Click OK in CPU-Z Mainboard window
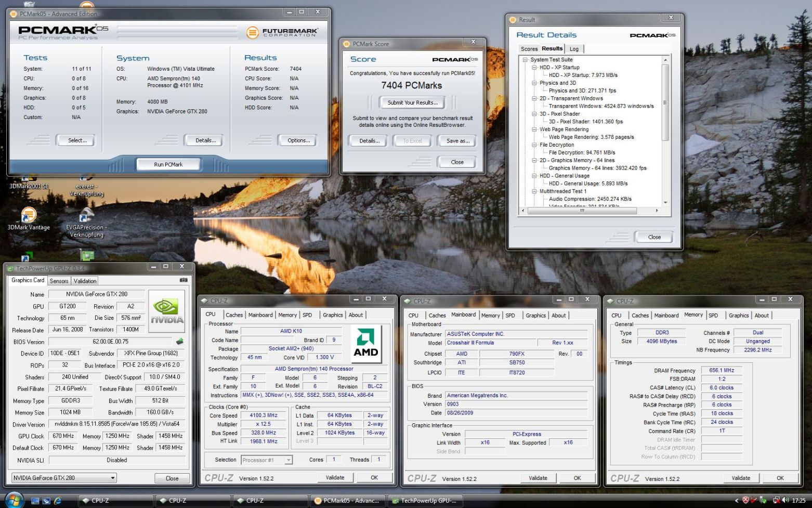812x508 pixels. (577, 478)
